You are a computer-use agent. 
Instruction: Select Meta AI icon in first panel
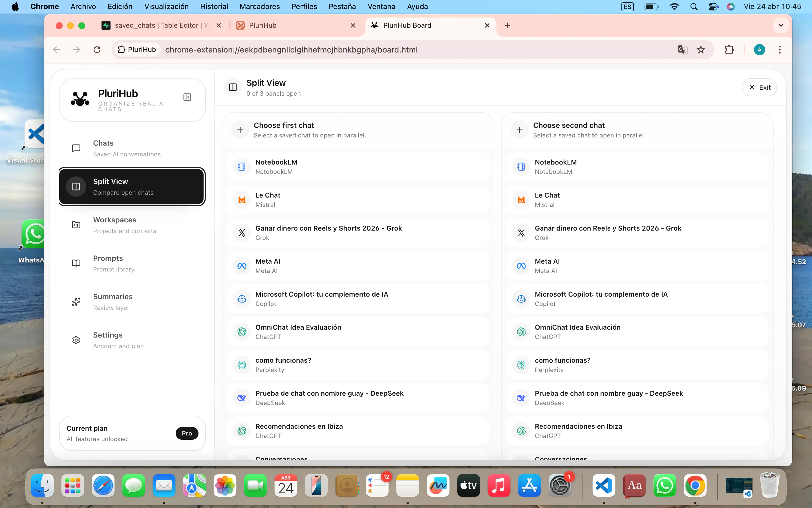[x=242, y=266]
